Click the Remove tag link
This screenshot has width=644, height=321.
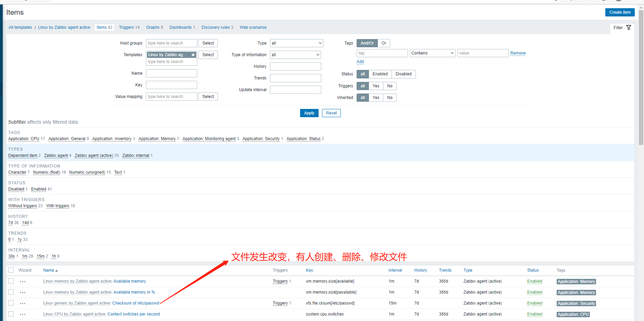tap(518, 53)
